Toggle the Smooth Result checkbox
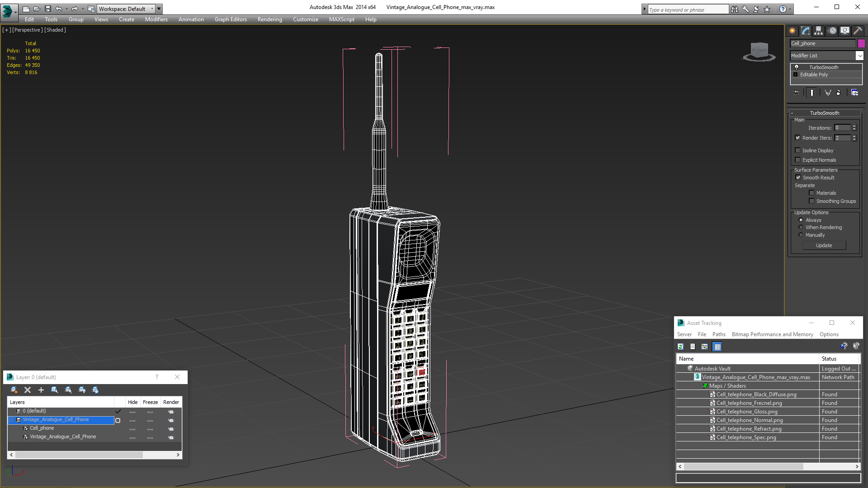Image resolution: width=868 pixels, height=488 pixels. (798, 178)
